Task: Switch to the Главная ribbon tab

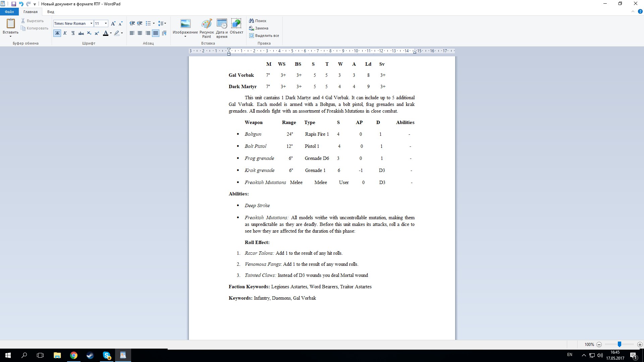Action: point(31,12)
